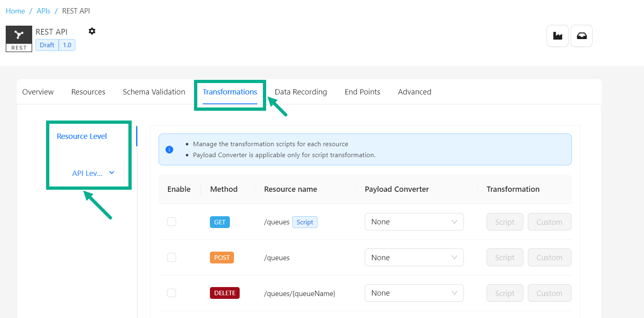The width and height of the screenshot is (644, 318).
Task: Tick the Enable checkbox for POST /queues
Action: [172, 257]
